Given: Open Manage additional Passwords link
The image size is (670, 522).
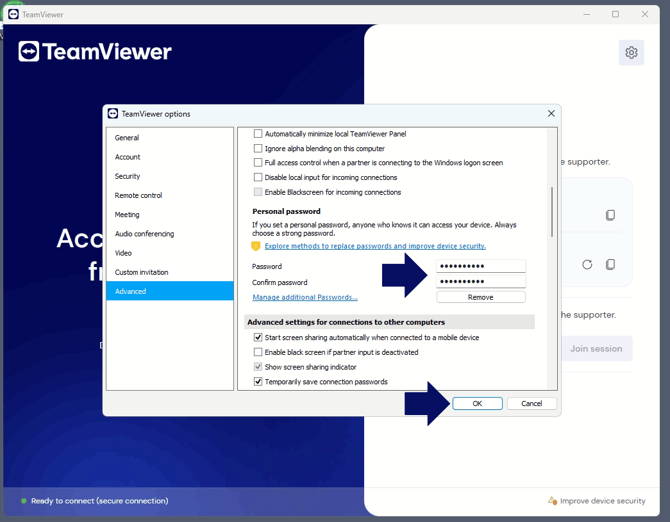Looking at the screenshot, I should click(x=305, y=297).
